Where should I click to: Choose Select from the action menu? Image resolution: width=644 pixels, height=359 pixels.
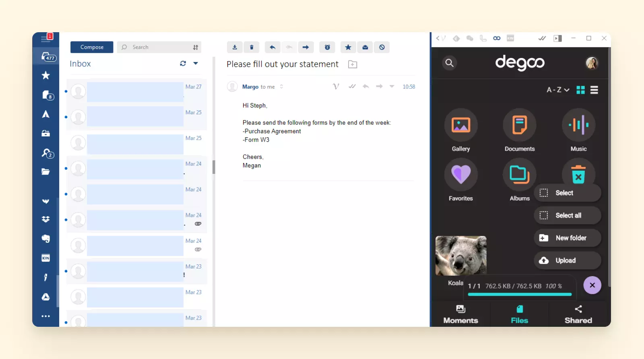tap(568, 193)
